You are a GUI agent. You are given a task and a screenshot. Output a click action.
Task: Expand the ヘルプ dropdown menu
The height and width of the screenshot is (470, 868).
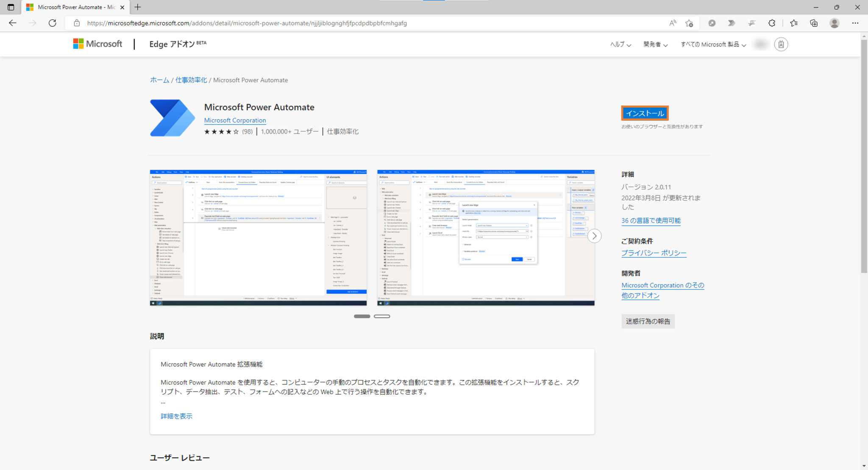point(620,44)
